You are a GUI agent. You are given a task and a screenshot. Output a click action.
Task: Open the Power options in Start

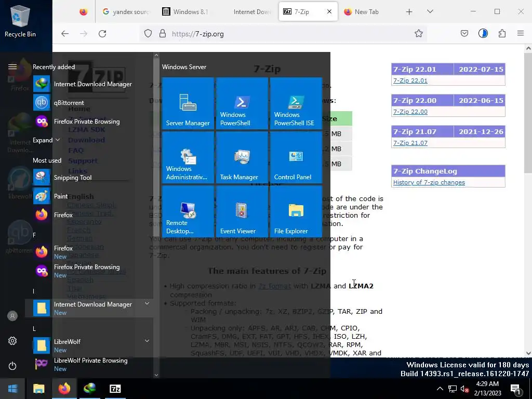point(12,366)
